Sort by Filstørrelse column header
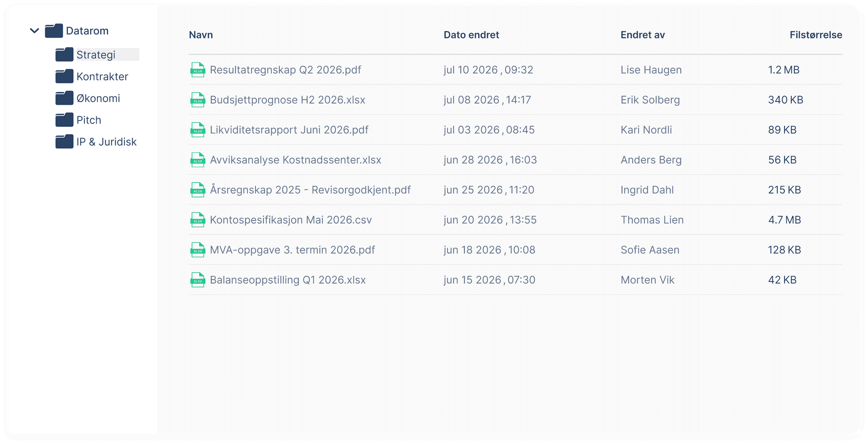The image size is (868, 444). point(816,35)
